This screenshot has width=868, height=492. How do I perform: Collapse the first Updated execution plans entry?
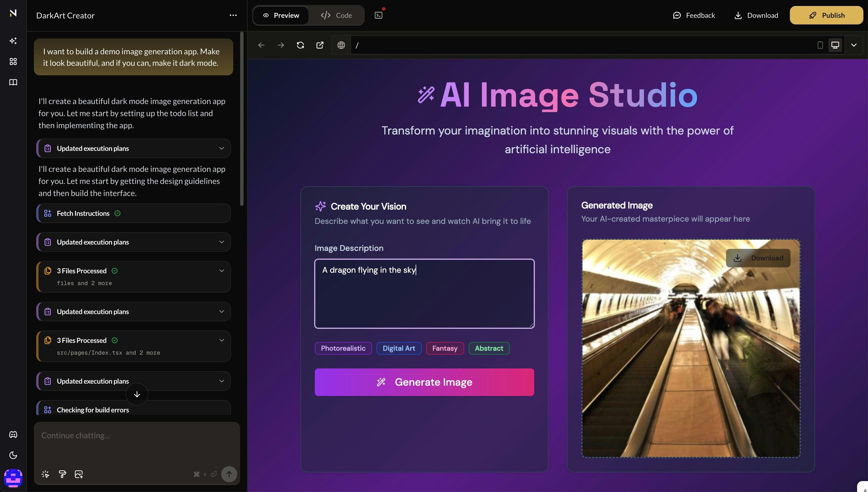click(x=221, y=148)
